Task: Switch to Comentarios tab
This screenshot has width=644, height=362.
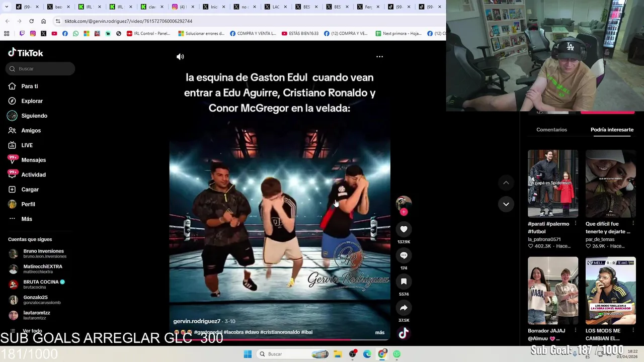Action: click(x=551, y=130)
